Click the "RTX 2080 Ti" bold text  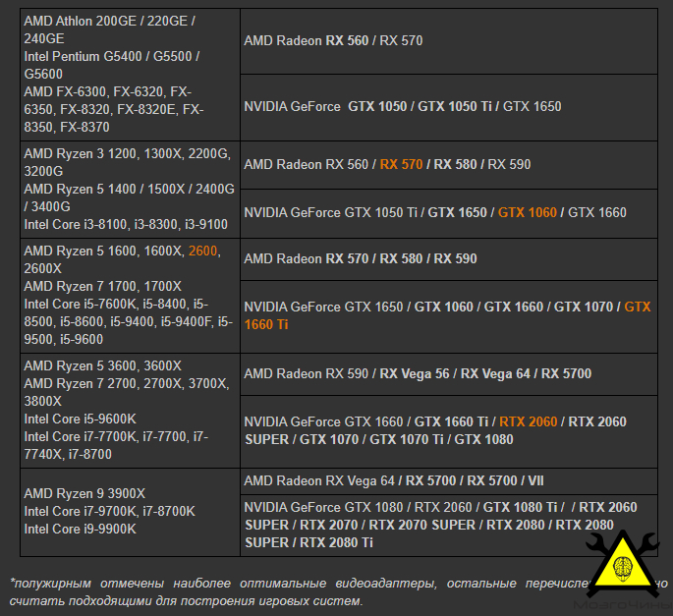click(x=336, y=542)
